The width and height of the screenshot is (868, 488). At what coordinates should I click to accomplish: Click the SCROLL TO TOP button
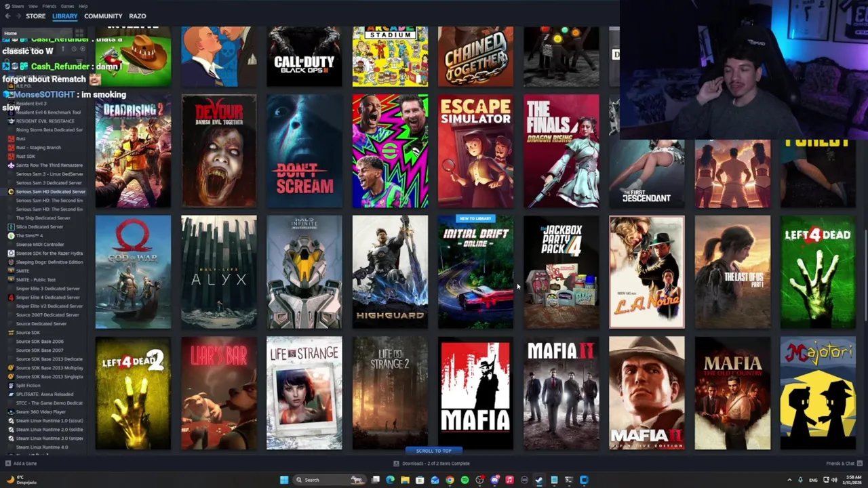click(x=434, y=451)
